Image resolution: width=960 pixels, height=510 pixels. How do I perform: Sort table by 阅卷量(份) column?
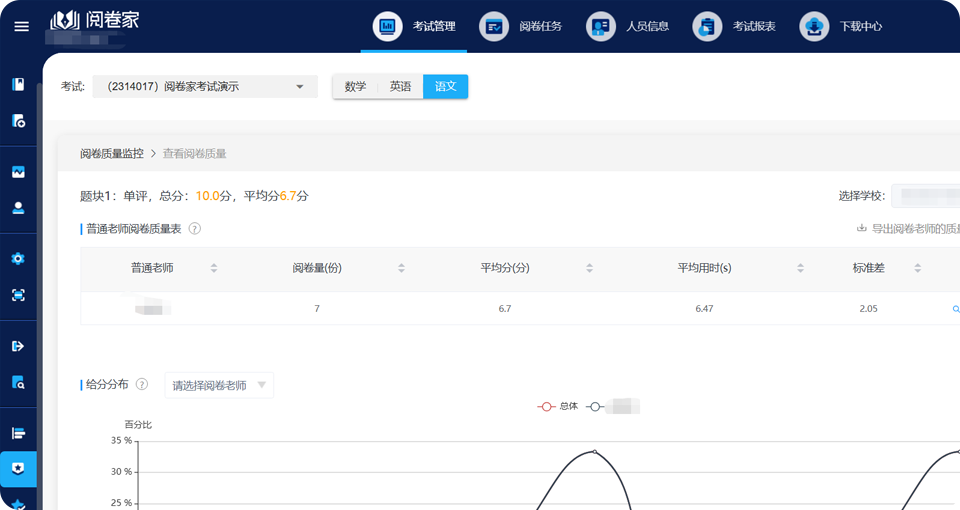pyautogui.click(x=401, y=268)
